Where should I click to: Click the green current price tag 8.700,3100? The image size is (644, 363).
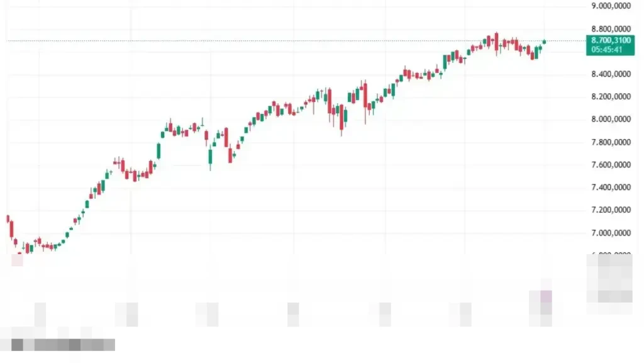point(608,40)
